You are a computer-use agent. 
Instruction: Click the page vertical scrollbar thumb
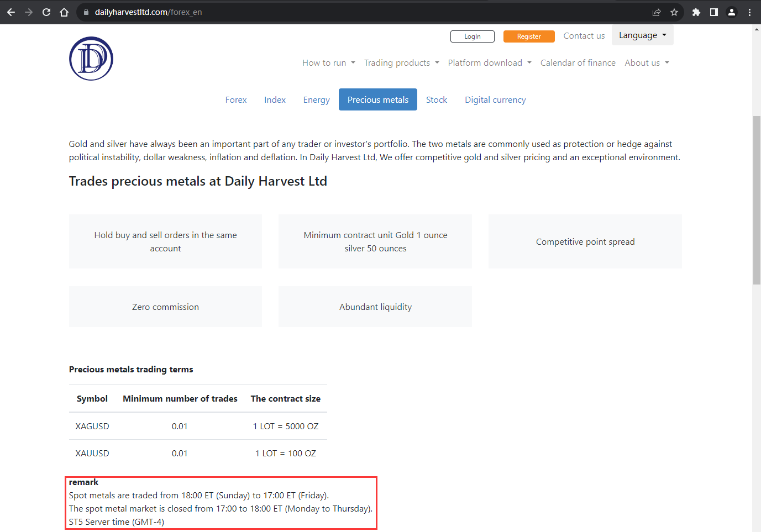pos(757,200)
